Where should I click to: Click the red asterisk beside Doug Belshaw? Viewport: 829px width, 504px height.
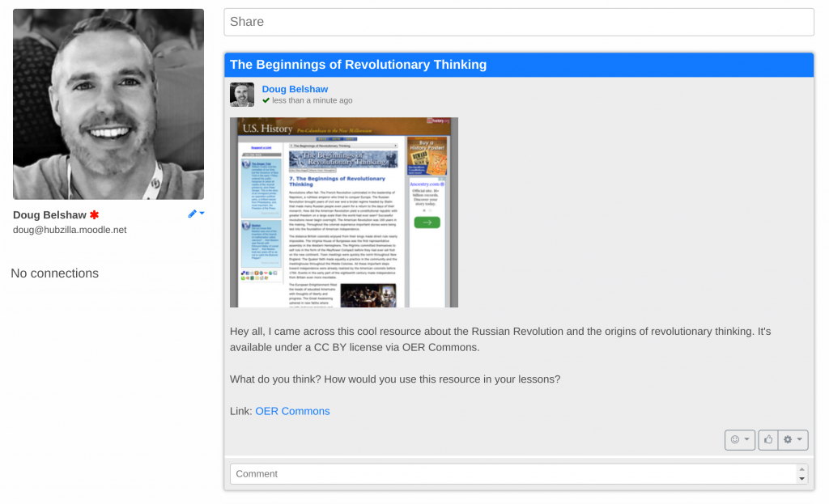94,214
